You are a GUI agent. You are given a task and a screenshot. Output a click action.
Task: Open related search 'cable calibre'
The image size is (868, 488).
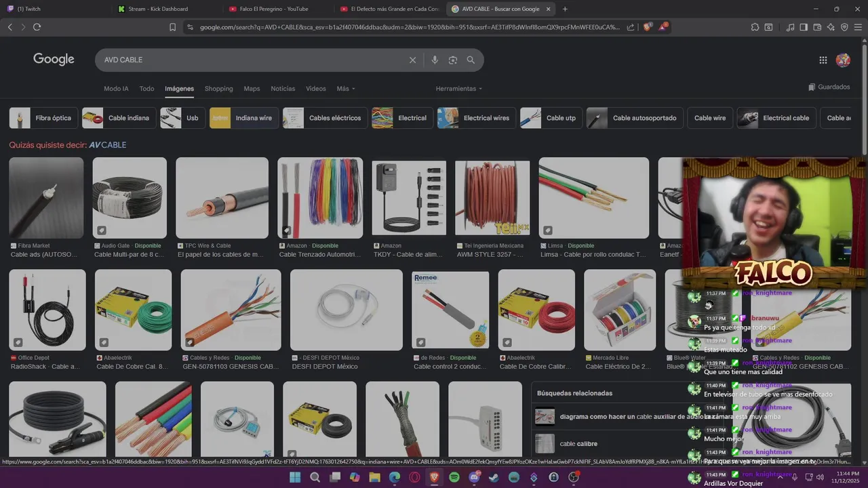(x=578, y=444)
